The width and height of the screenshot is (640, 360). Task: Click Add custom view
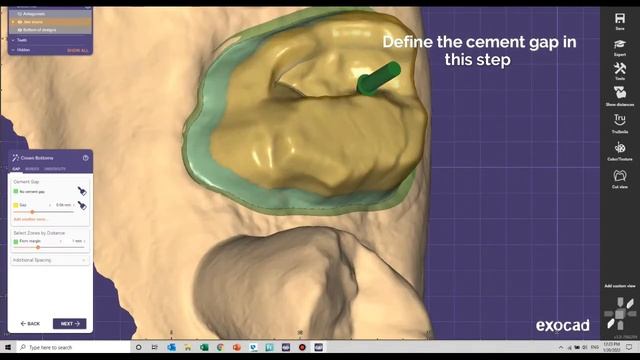coord(620,286)
